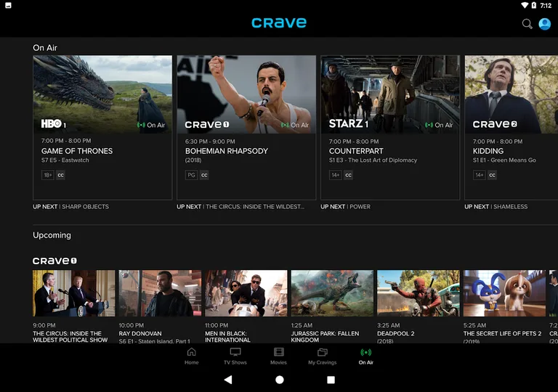Click S7 E5 - Eastwatch episode text
This screenshot has height=392, width=558.
(65, 160)
